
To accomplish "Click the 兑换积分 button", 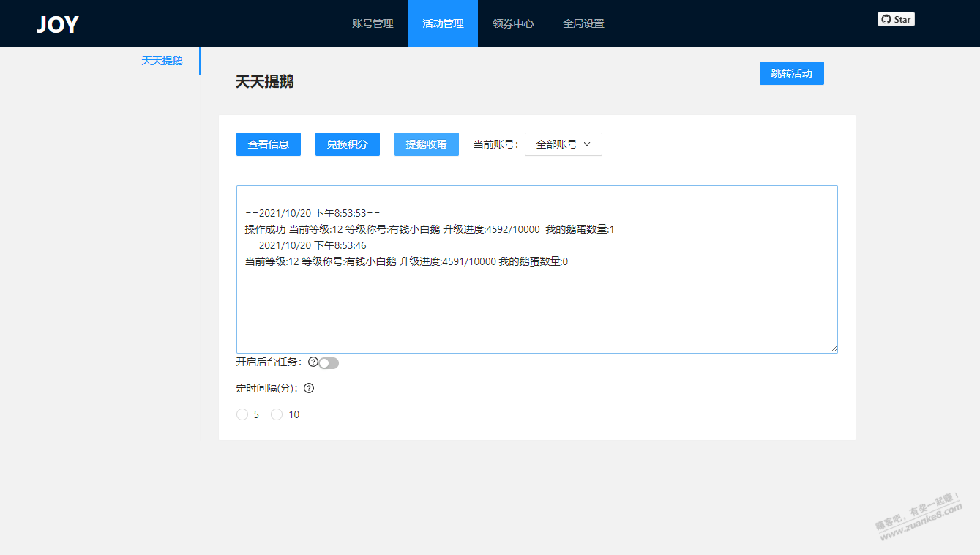I will point(348,144).
